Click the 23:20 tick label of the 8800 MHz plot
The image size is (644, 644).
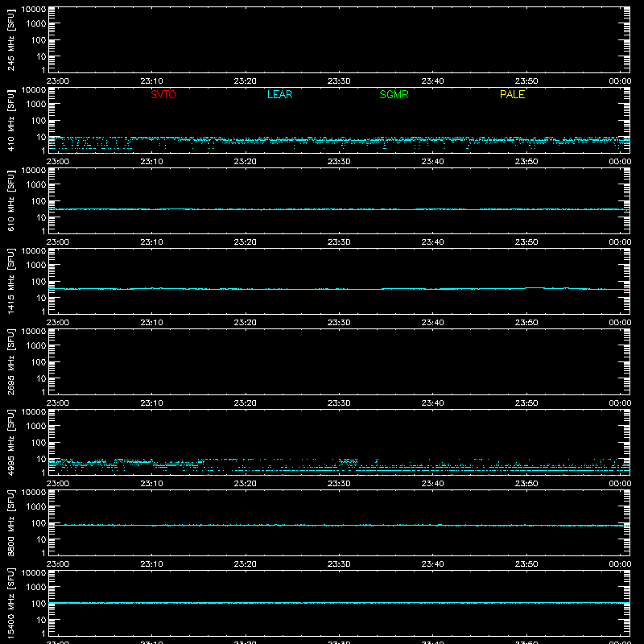coord(246,564)
